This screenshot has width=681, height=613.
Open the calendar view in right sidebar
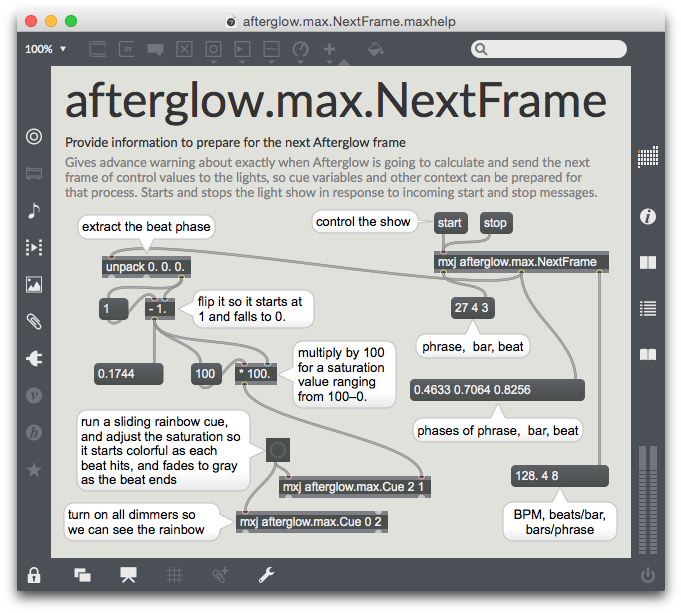pos(648,156)
